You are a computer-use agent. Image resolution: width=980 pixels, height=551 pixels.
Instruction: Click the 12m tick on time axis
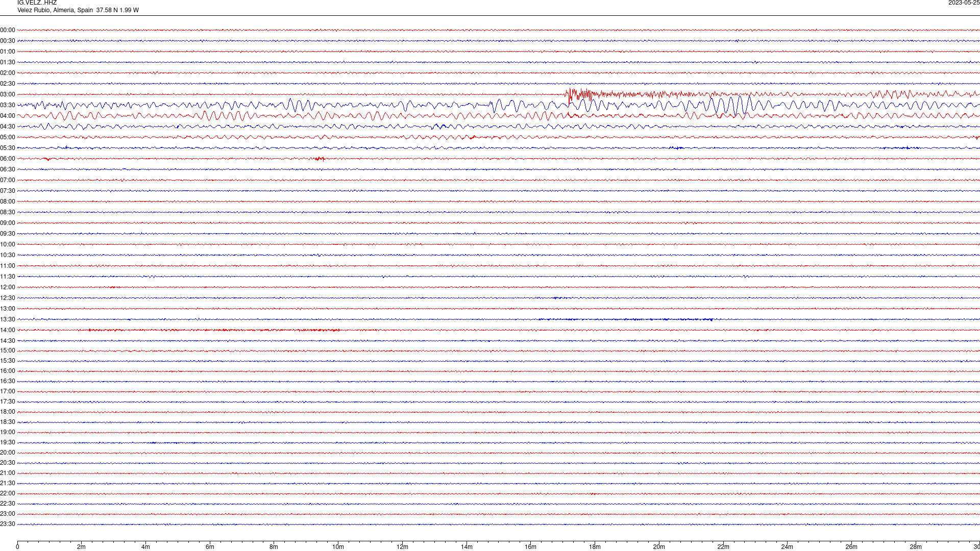coord(403,547)
